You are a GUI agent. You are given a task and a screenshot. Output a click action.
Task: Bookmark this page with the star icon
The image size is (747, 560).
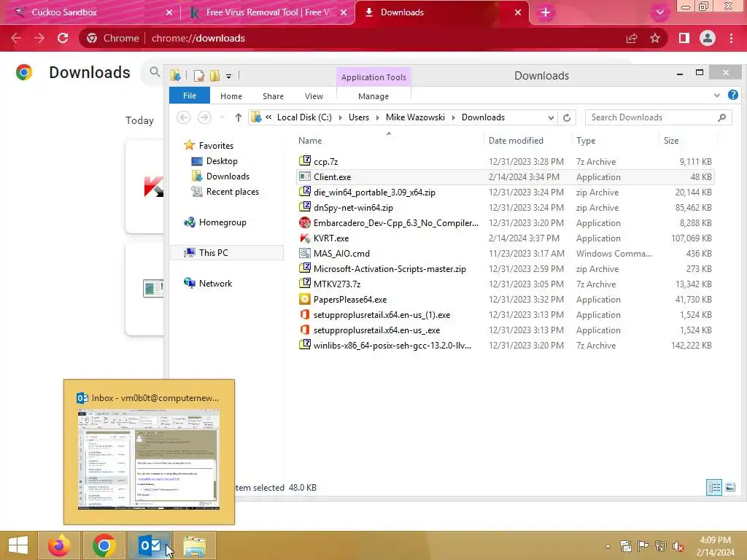pyautogui.click(x=655, y=38)
